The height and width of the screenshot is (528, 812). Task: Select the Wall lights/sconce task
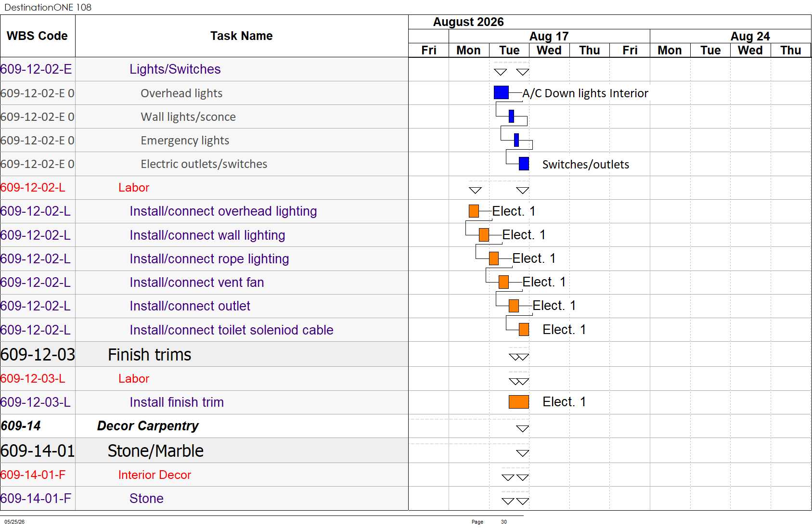tap(188, 117)
